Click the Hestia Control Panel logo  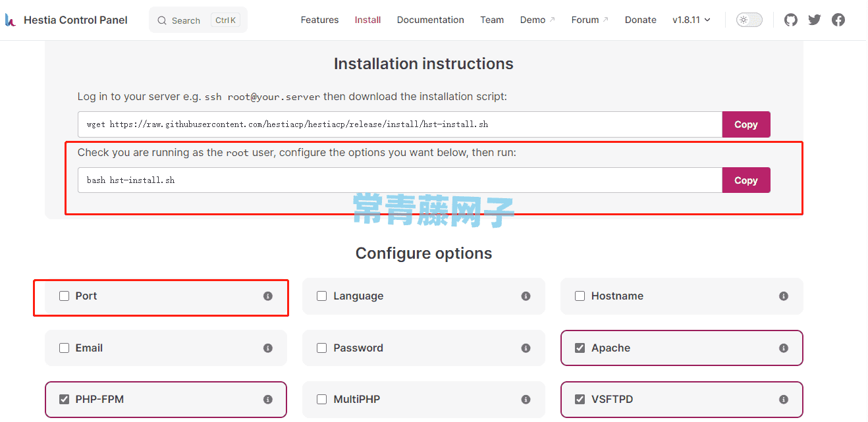point(67,20)
